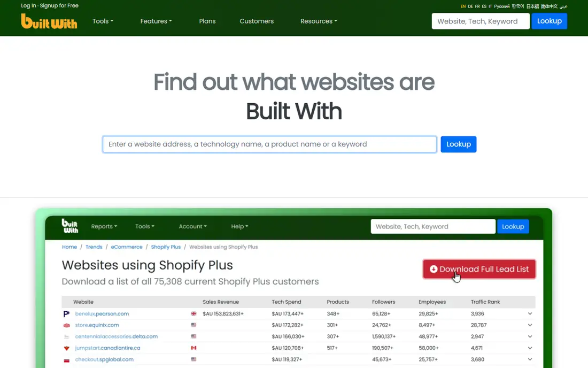Image resolution: width=588 pixels, height=368 pixels.
Task: Open the Tools dropdown in the preview panel
Action: tap(145, 226)
